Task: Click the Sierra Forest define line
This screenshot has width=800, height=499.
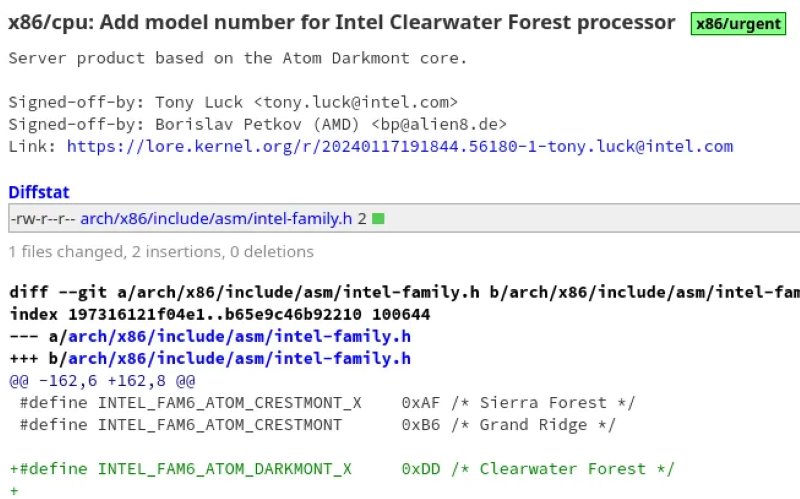Action: (327, 403)
